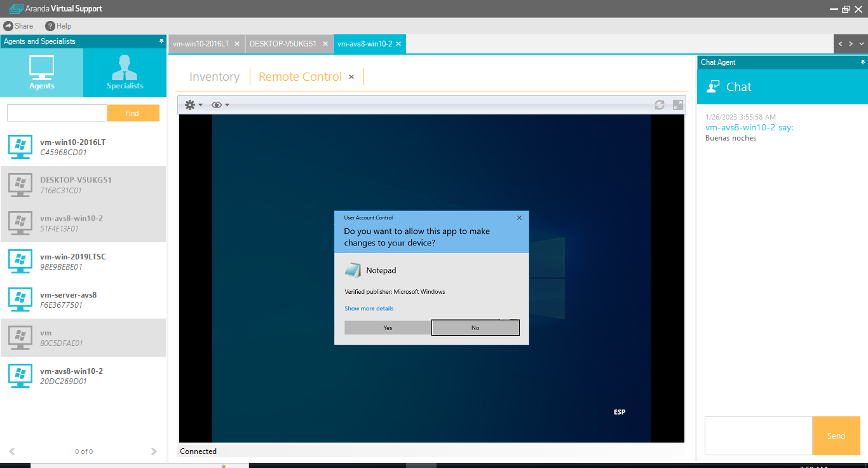This screenshot has width=868, height=468.
Task: Select the agent with ID 51F4E13F01
Action: [83, 223]
